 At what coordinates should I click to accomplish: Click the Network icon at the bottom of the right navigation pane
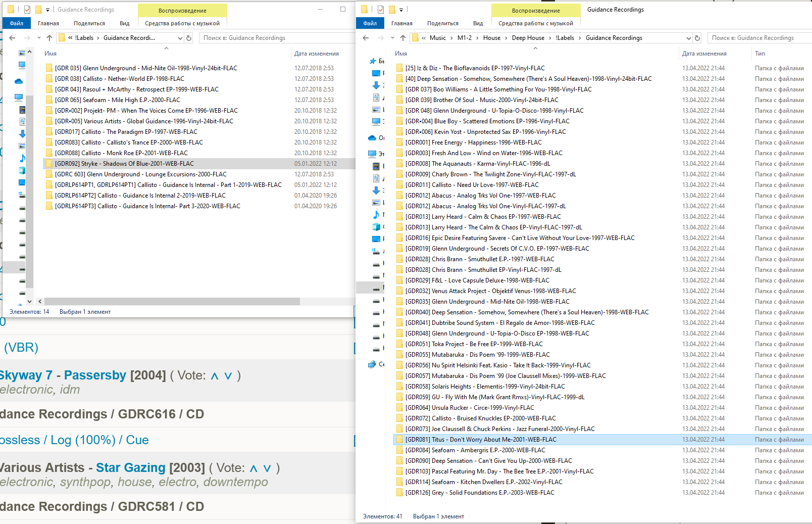pyautogui.click(x=372, y=364)
